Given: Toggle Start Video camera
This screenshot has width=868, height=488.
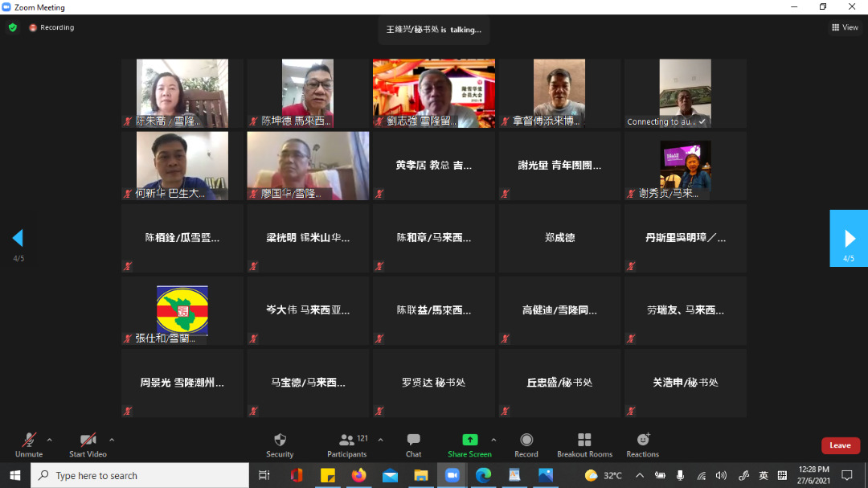Looking at the screenshot, I should 88,441.
